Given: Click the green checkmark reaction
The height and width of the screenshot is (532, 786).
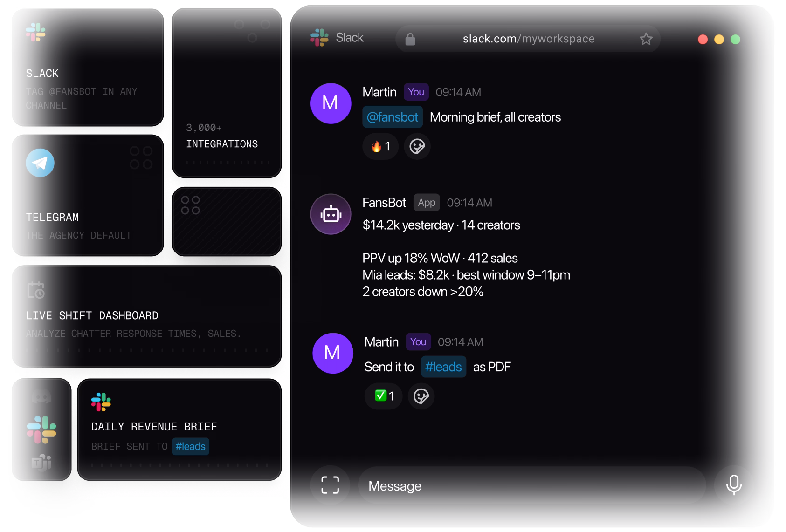Looking at the screenshot, I should [x=383, y=396].
